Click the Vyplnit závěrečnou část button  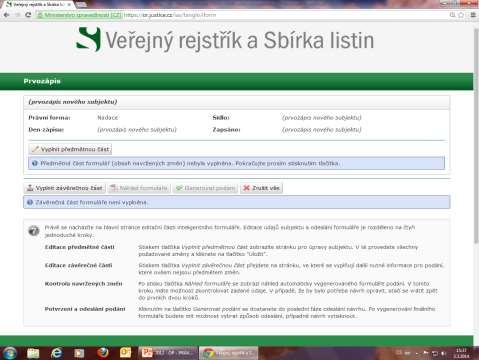65,188
